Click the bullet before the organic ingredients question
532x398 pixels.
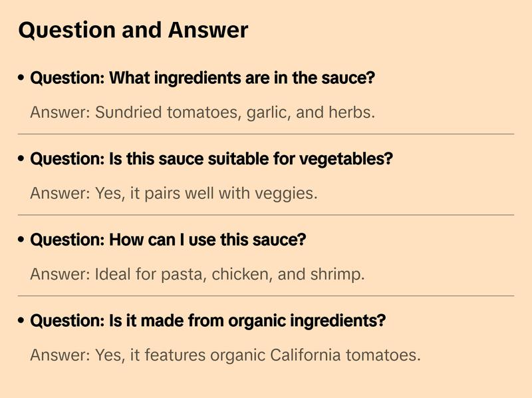(x=21, y=321)
